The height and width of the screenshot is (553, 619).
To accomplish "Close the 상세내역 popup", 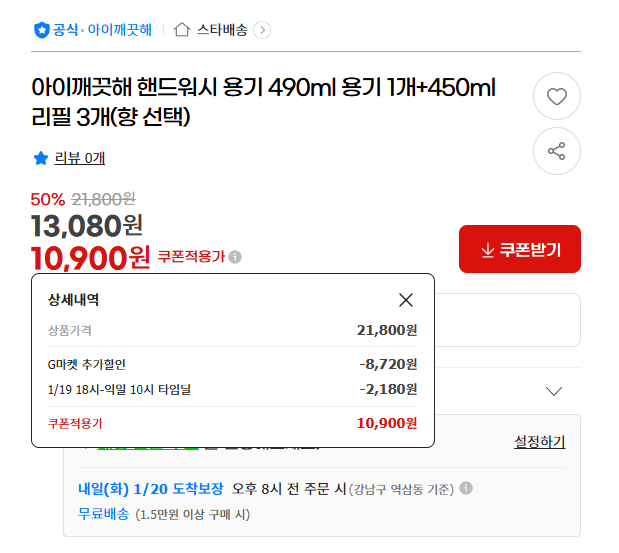I will click(x=406, y=300).
